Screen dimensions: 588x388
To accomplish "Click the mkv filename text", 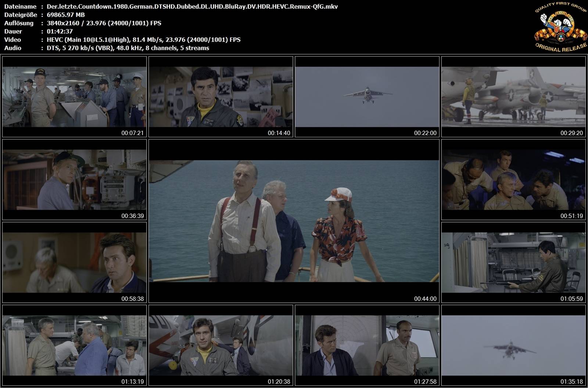I will click(192, 6).
